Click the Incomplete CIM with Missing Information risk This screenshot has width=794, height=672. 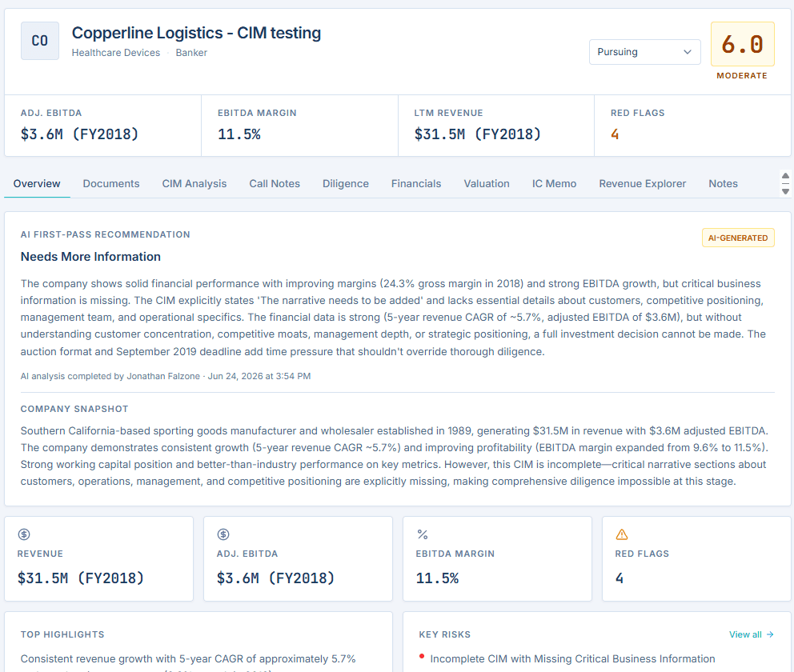(x=573, y=659)
